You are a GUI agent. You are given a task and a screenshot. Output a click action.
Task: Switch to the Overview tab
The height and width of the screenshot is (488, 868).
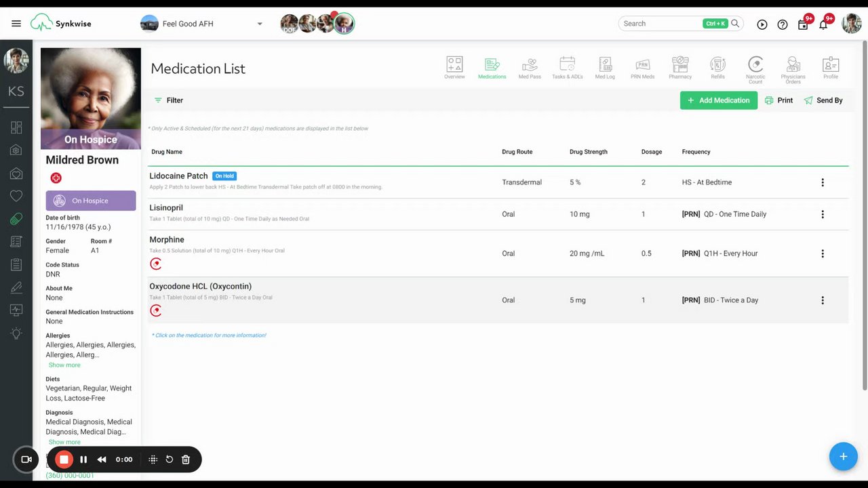(454, 68)
